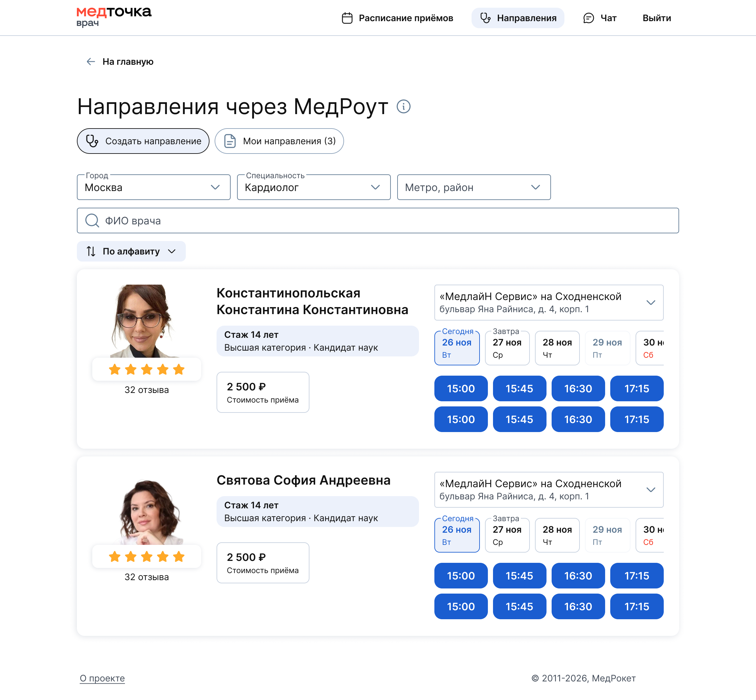Viewport: 756px width, 700px height.
Task: Click the calendar icon in Расписание приёмов
Action: click(x=347, y=18)
